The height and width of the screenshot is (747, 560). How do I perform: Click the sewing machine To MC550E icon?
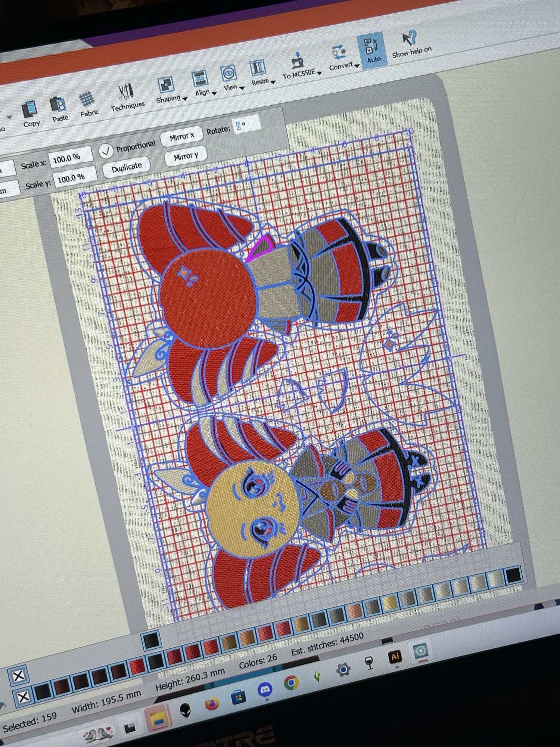(x=298, y=60)
